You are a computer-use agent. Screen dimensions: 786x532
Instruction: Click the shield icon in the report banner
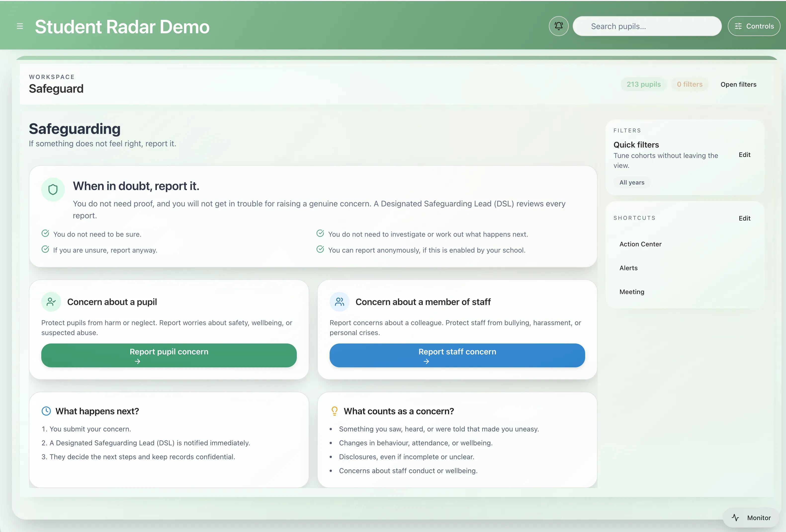(53, 189)
